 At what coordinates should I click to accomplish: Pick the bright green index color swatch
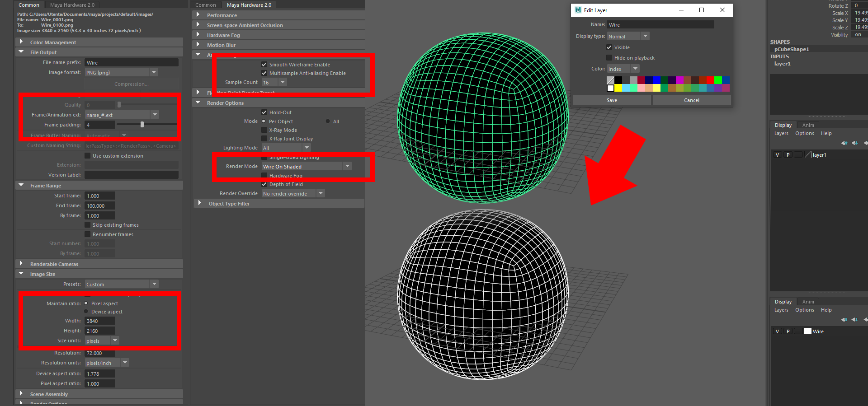click(718, 80)
